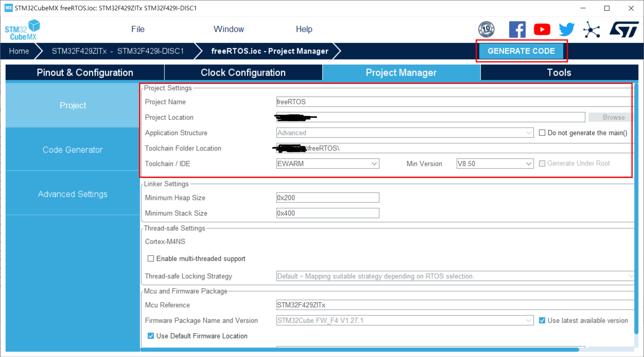This screenshot has width=644, height=357.
Task: Go to Home breadcrumb
Action: coord(19,51)
